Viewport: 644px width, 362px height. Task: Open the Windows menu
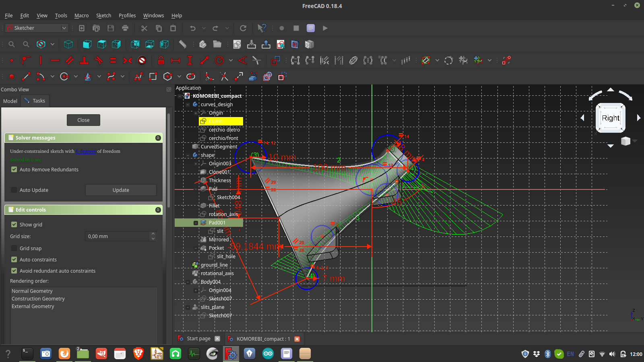[x=153, y=15]
